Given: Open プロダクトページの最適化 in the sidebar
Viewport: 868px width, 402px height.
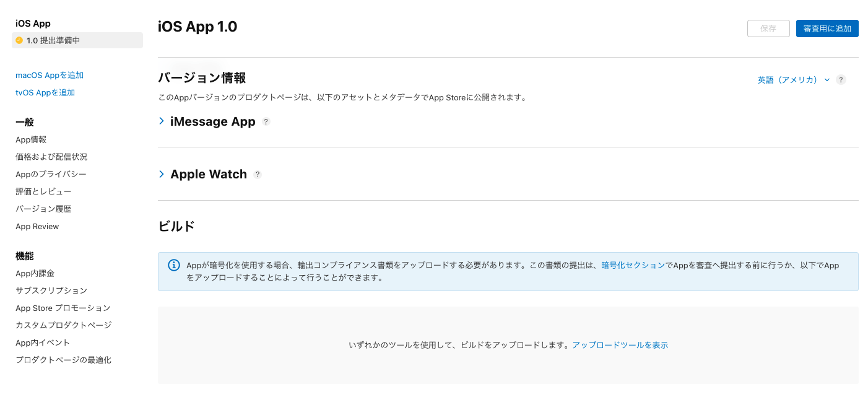Looking at the screenshot, I should tap(63, 360).
